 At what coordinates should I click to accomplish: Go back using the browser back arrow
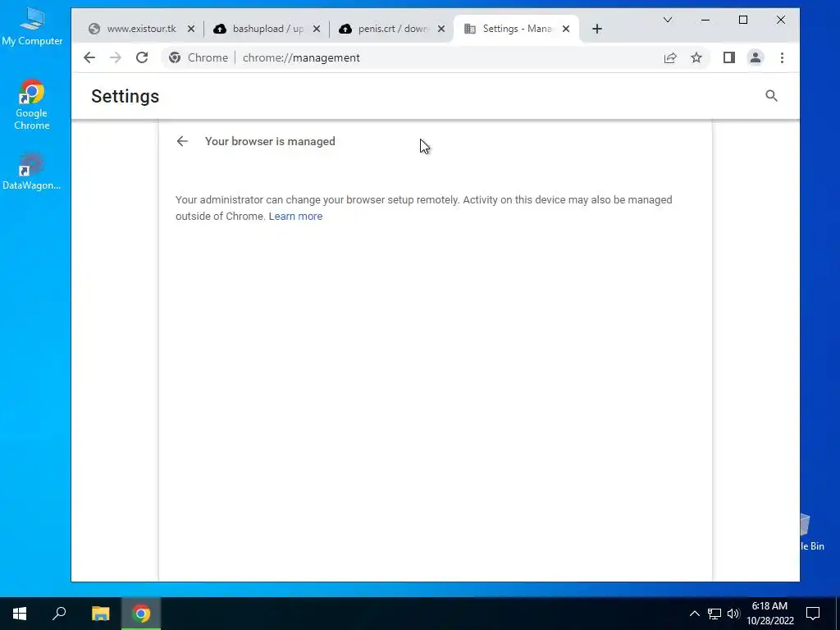[89, 57]
